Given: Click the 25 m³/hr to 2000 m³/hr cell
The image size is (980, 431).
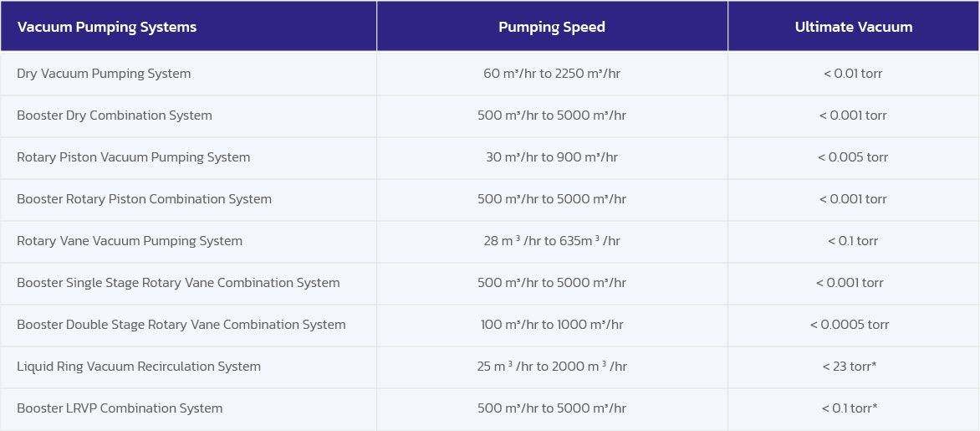Looking at the screenshot, I should tap(552, 367).
